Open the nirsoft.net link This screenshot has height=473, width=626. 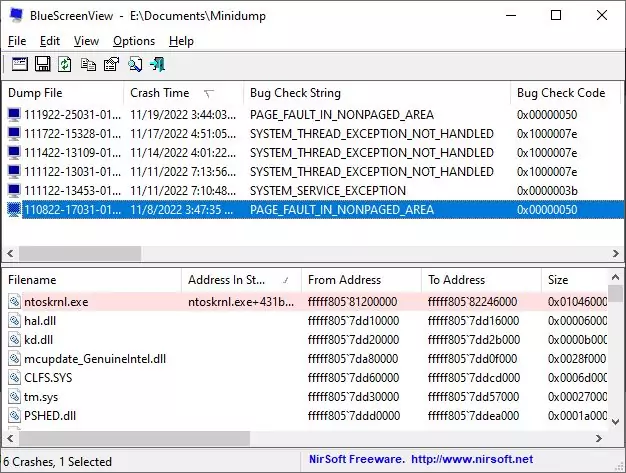coord(472,459)
